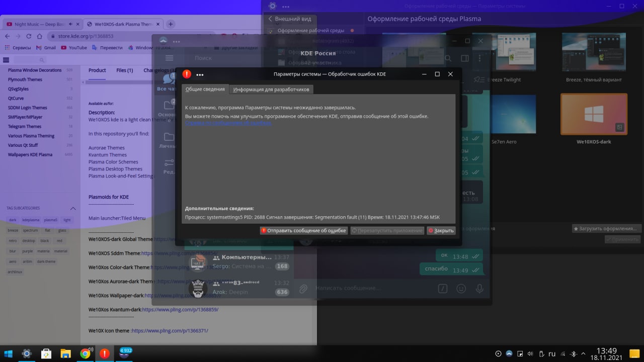Screen dimensions: 644x362
Task: Click the Telegram attach file paperclip icon
Action: (x=303, y=289)
